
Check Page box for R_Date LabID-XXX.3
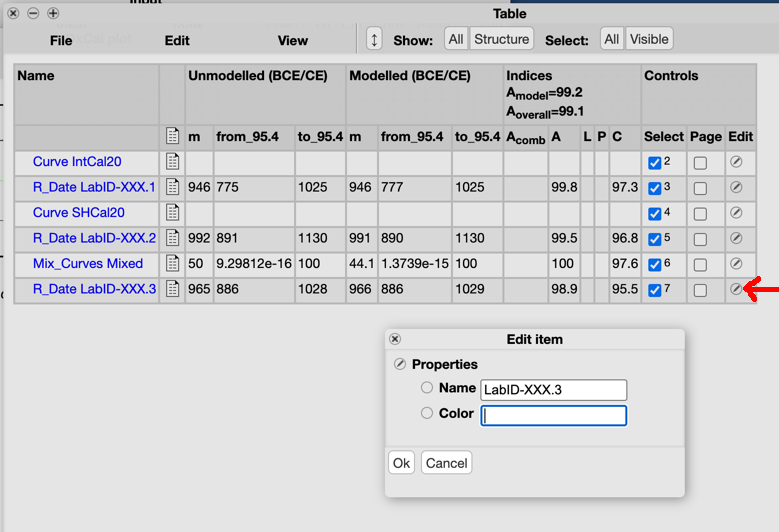(701, 291)
